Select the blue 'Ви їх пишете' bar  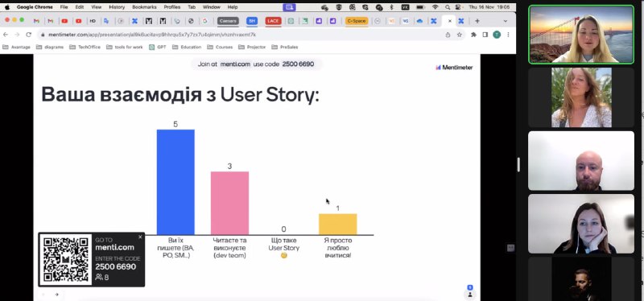click(175, 182)
